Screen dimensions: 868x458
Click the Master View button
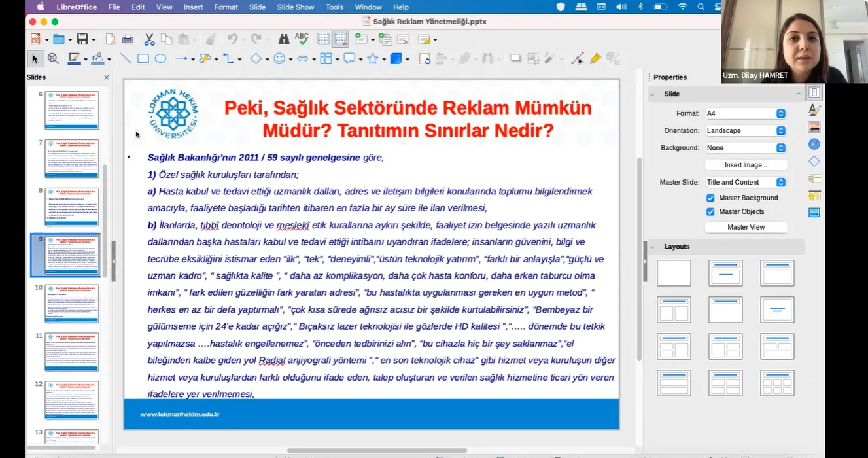(746, 227)
